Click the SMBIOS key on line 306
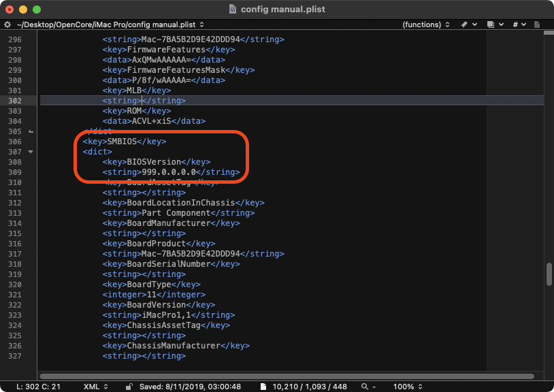This screenshot has height=392, width=554. pyautogui.click(x=122, y=142)
